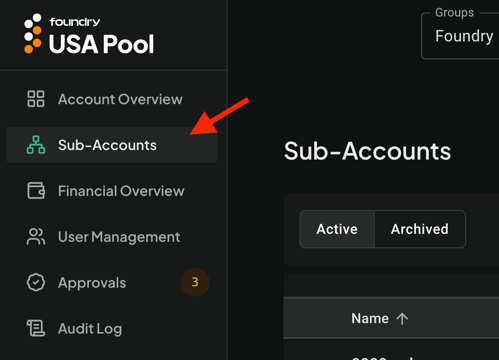Click the Financial Overview wallet icon
The width and height of the screenshot is (499, 360).
click(36, 191)
